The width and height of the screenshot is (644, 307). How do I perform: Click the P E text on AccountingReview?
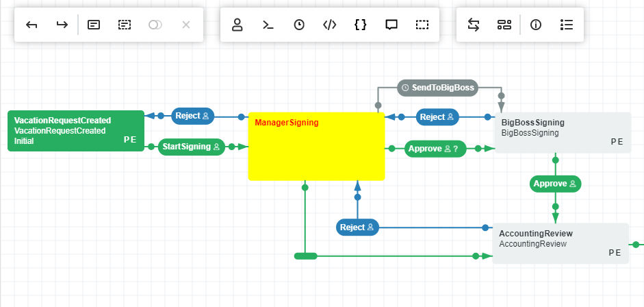coord(615,253)
